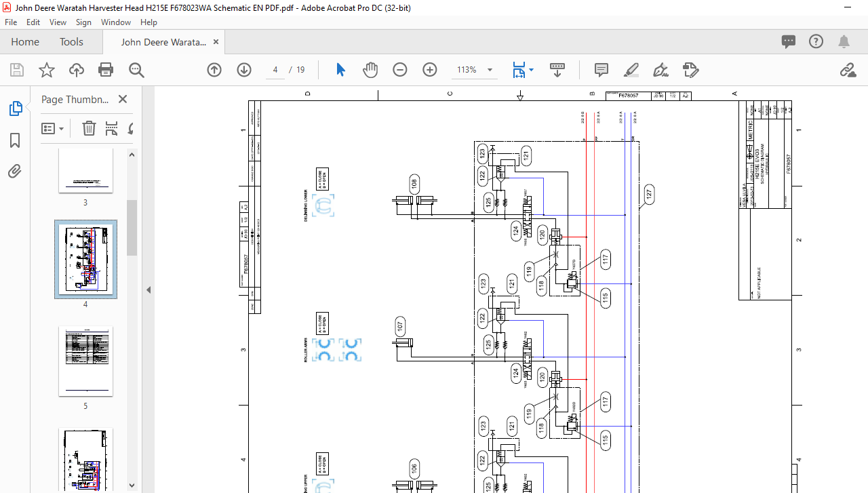The image size is (868, 493).
Task: Open the Fill & Sign tool
Action: [x=660, y=70]
